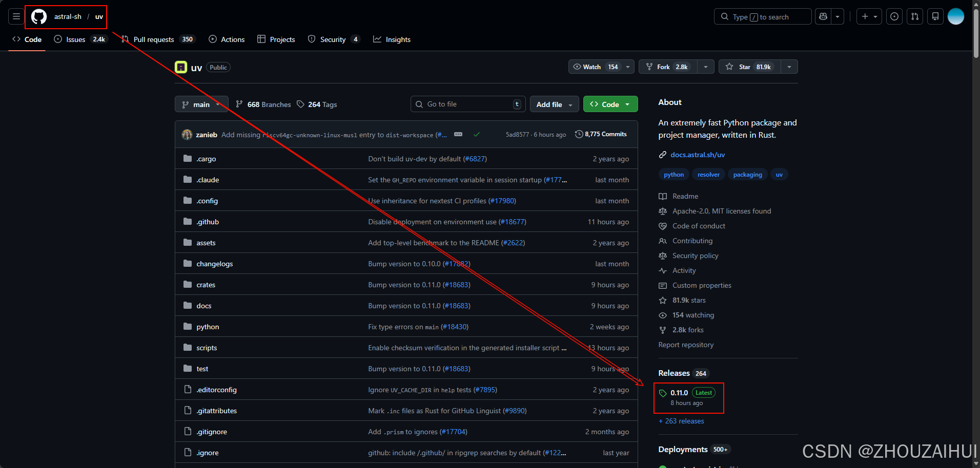Click the resolver topic tag
Image resolution: width=980 pixels, height=468 pixels.
tap(708, 175)
